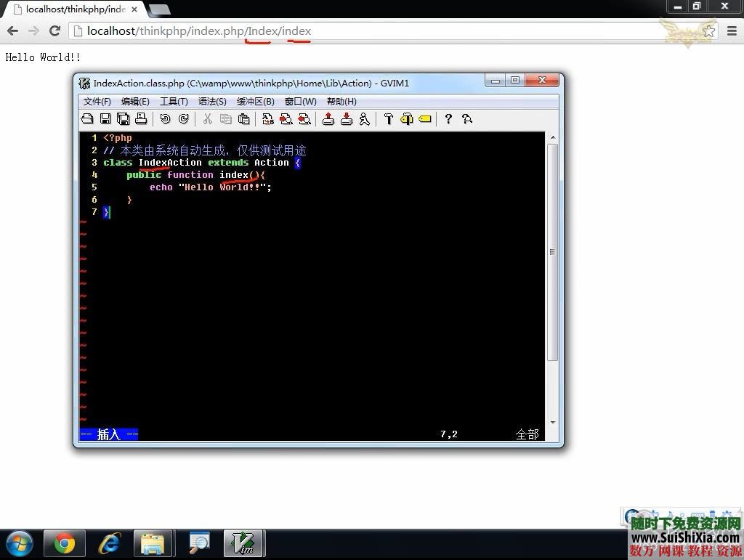Print the file with the printer icon

point(141,119)
